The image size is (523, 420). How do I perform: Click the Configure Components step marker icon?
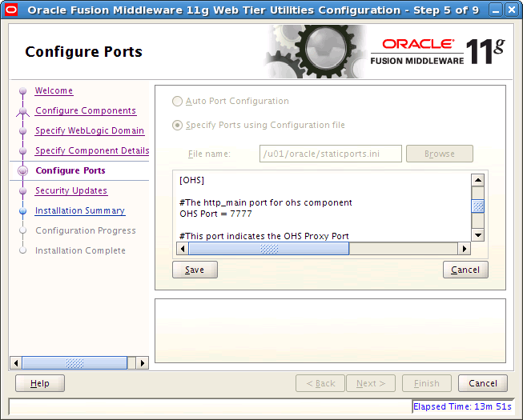click(22, 111)
